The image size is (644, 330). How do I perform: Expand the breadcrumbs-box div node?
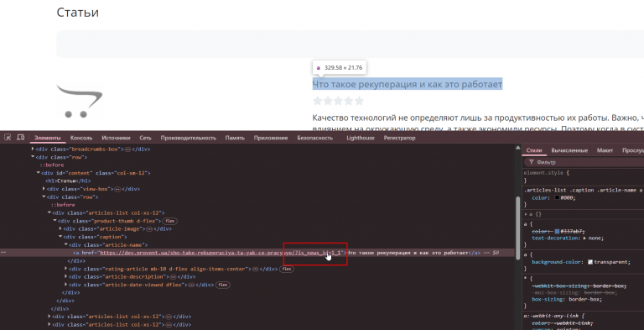click(33, 149)
